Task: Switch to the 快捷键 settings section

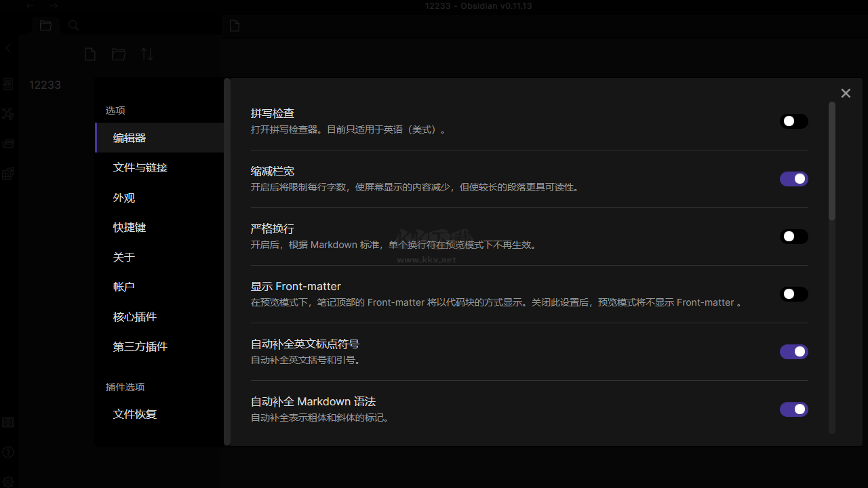Action: coord(130,227)
